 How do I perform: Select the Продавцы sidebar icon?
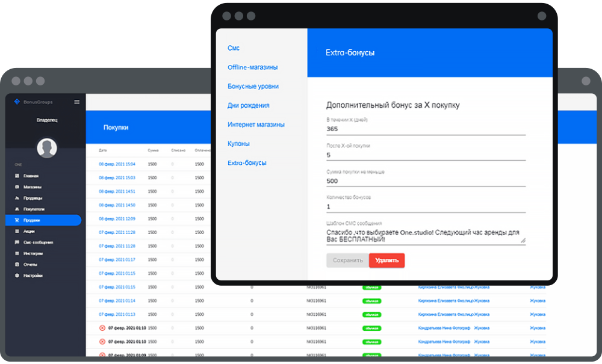pyautogui.click(x=17, y=198)
